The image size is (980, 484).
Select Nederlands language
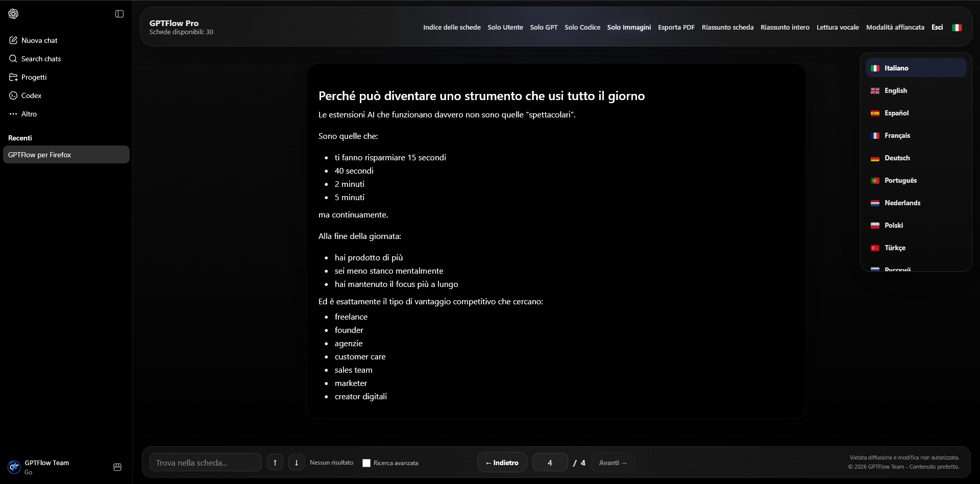pos(916,203)
